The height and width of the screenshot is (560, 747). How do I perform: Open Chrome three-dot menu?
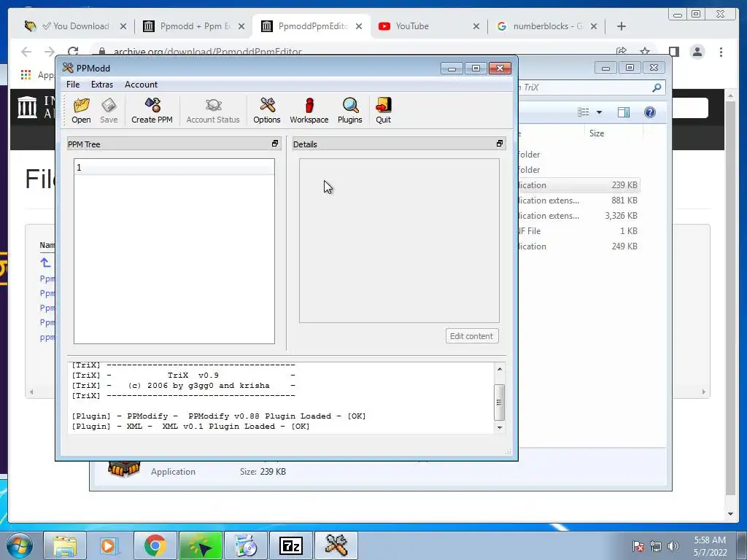[721, 52]
